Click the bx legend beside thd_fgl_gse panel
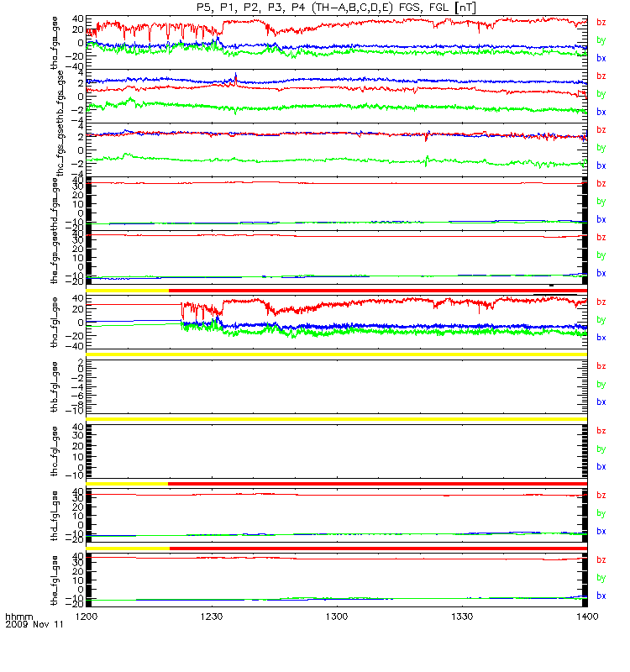Screen dimensions: 630x672 tap(601, 532)
